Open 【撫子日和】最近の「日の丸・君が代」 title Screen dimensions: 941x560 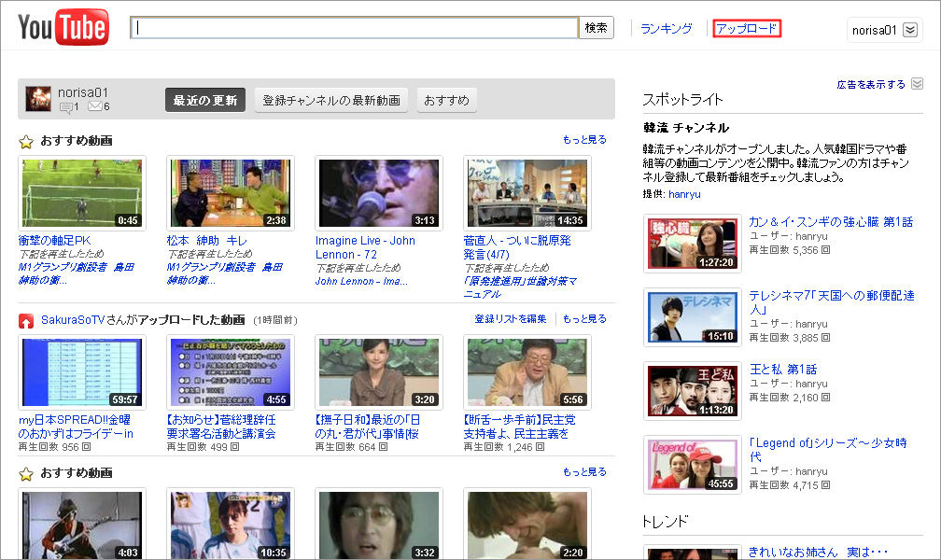(367, 427)
